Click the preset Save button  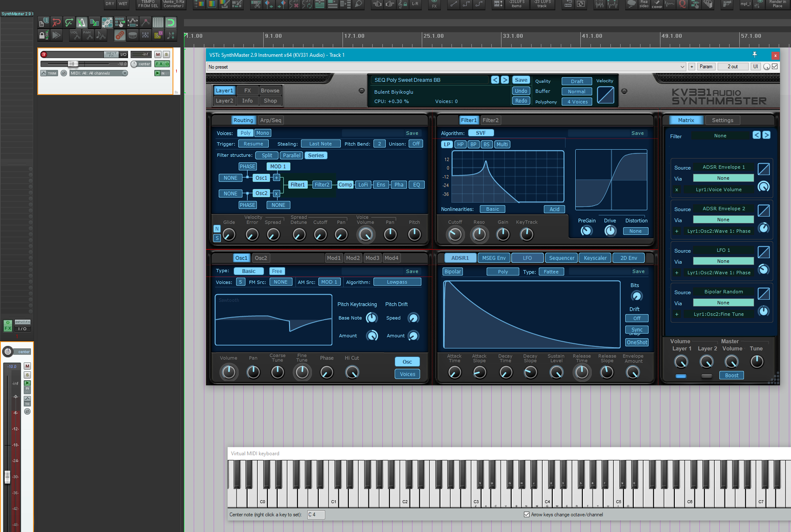pos(521,80)
